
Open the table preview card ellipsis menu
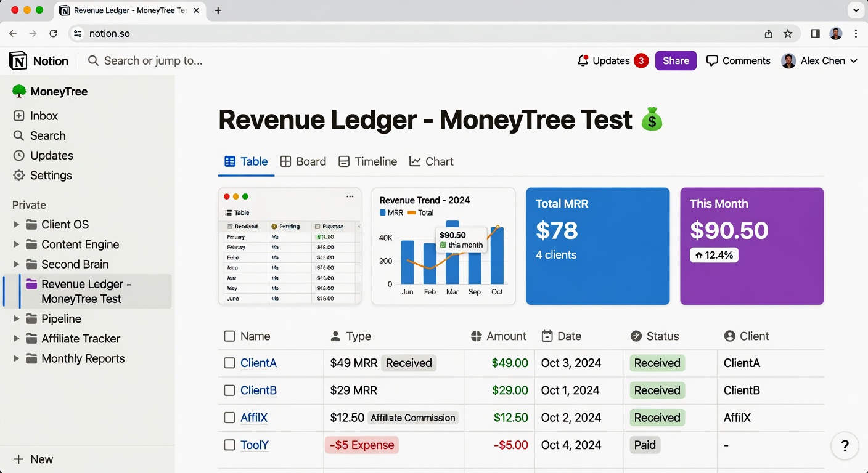click(x=350, y=196)
